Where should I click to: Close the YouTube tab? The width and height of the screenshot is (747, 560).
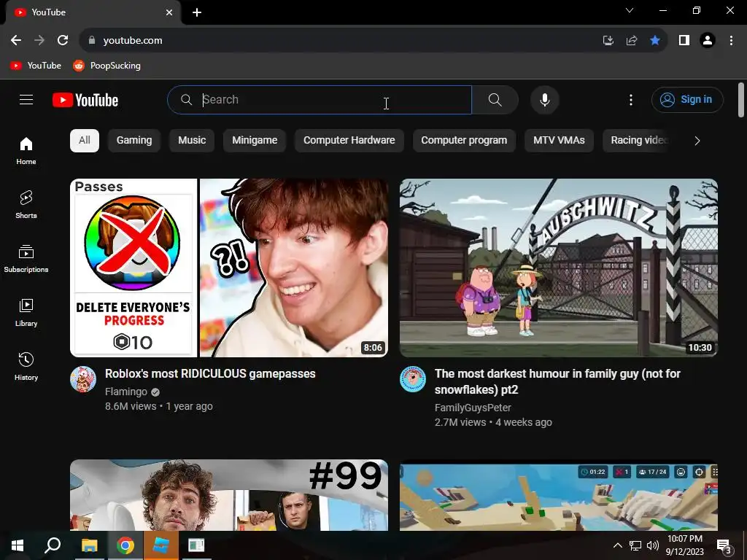pos(169,12)
